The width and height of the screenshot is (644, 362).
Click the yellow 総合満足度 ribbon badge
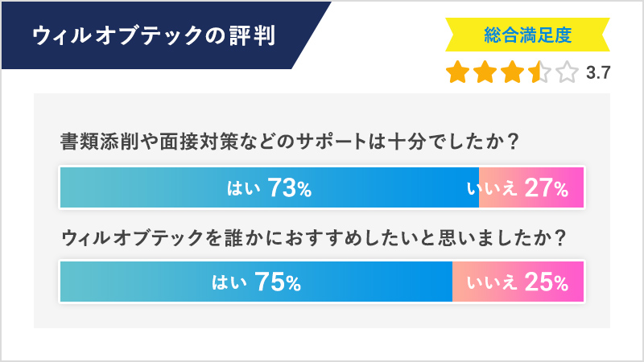pos(528,35)
